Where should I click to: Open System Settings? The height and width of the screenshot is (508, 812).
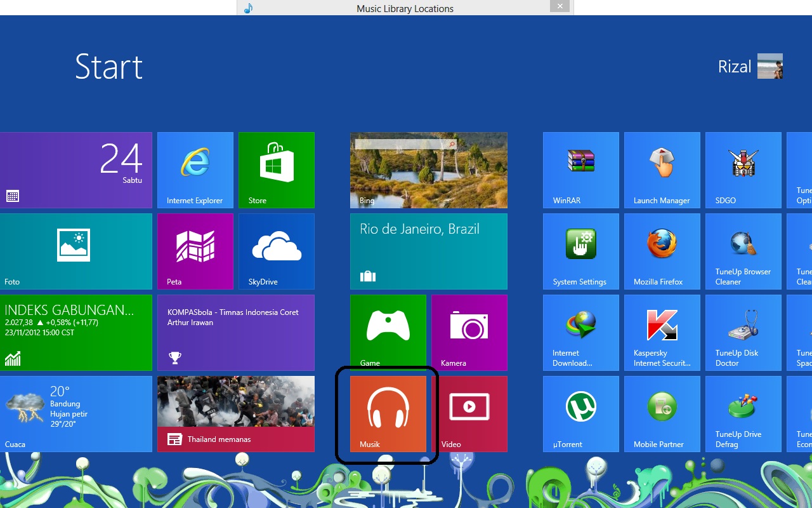click(x=580, y=251)
